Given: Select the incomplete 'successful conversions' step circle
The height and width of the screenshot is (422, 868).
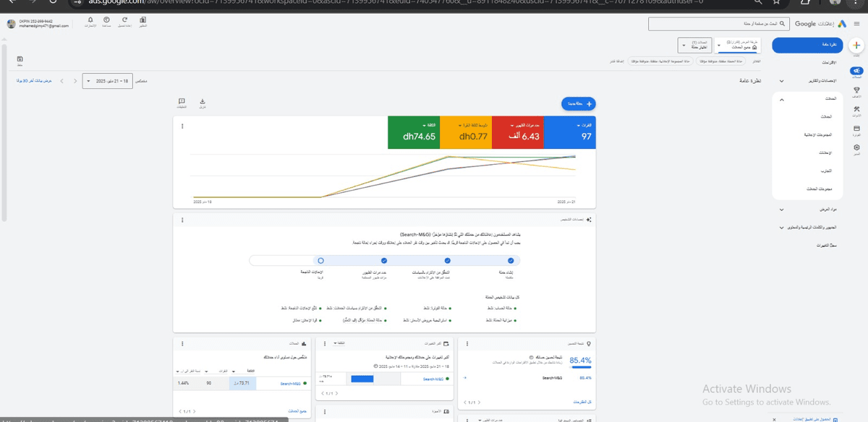Looking at the screenshot, I should pos(320,260).
